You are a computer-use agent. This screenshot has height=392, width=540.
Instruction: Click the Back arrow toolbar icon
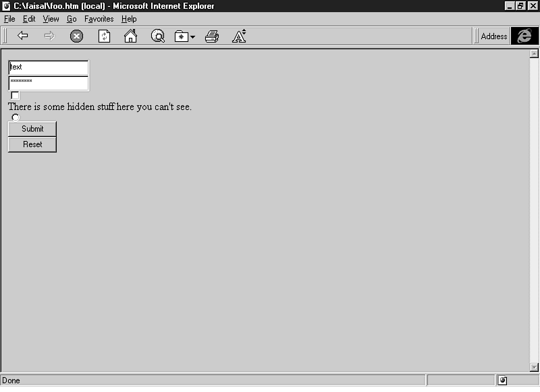click(23, 36)
